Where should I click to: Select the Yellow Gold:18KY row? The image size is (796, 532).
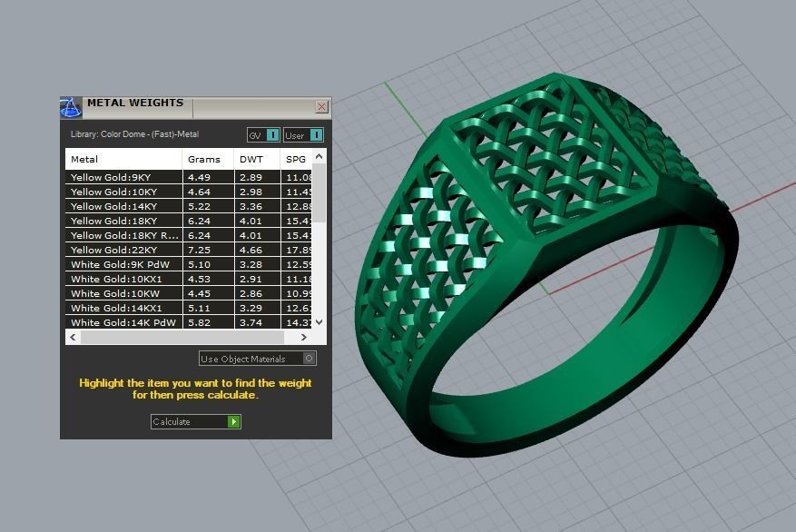(x=189, y=221)
